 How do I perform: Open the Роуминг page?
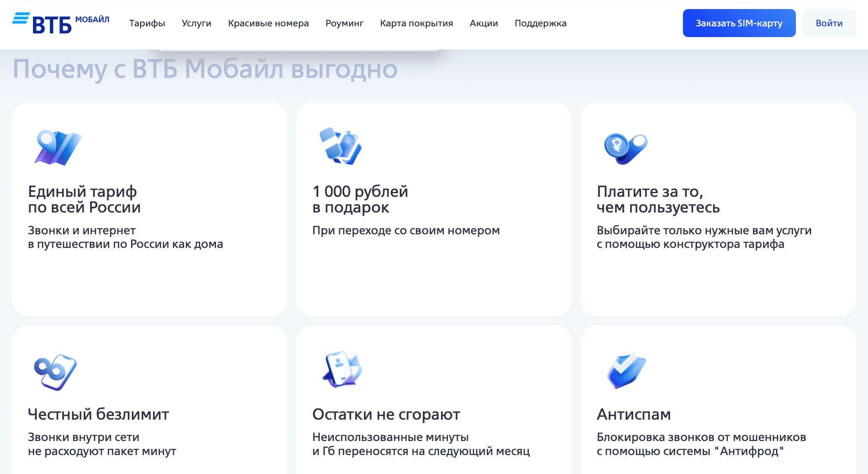pyautogui.click(x=345, y=23)
